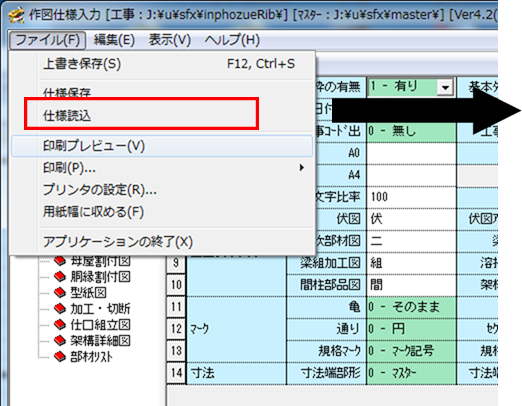Screen dimensions: 522x406
Task: Select the 胴縁割付図 book icon
Action: tap(60, 276)
